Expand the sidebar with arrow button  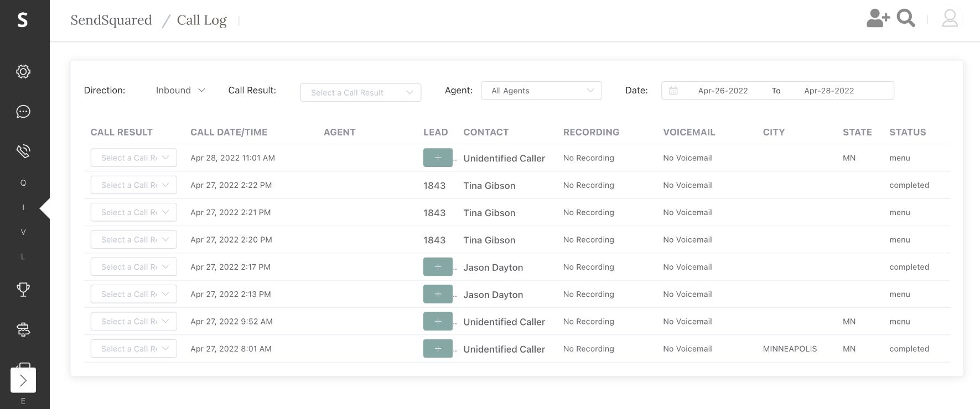coord(23,380)
